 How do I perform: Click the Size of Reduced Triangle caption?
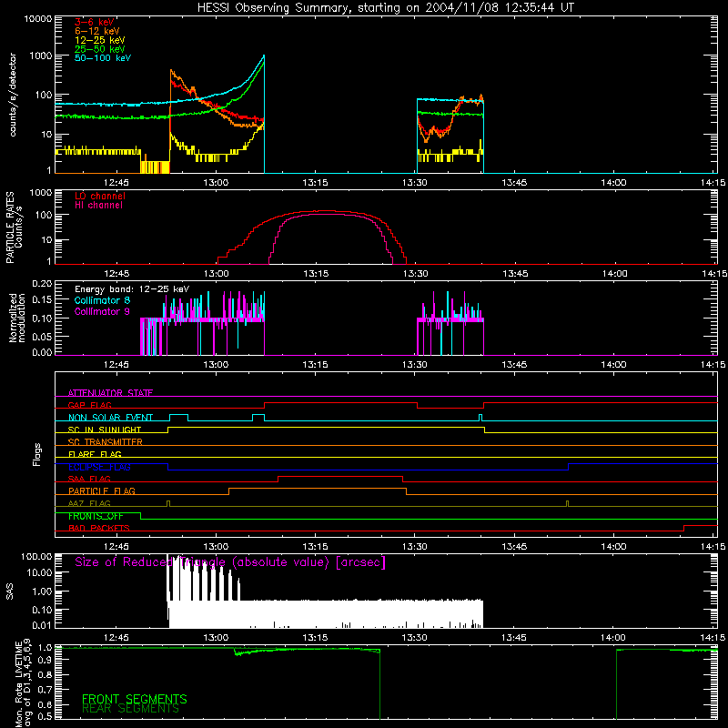pyautogui.click(x=230, y=561)
